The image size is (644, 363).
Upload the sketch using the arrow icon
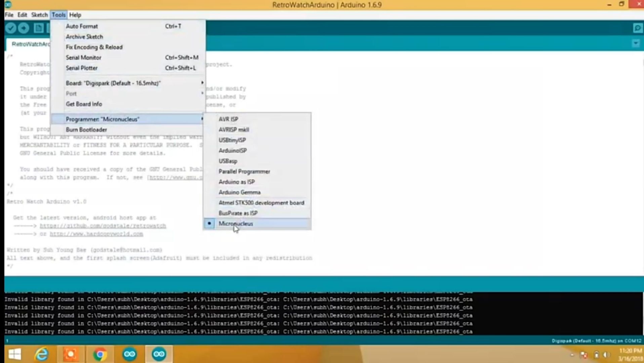coord(23,28)
